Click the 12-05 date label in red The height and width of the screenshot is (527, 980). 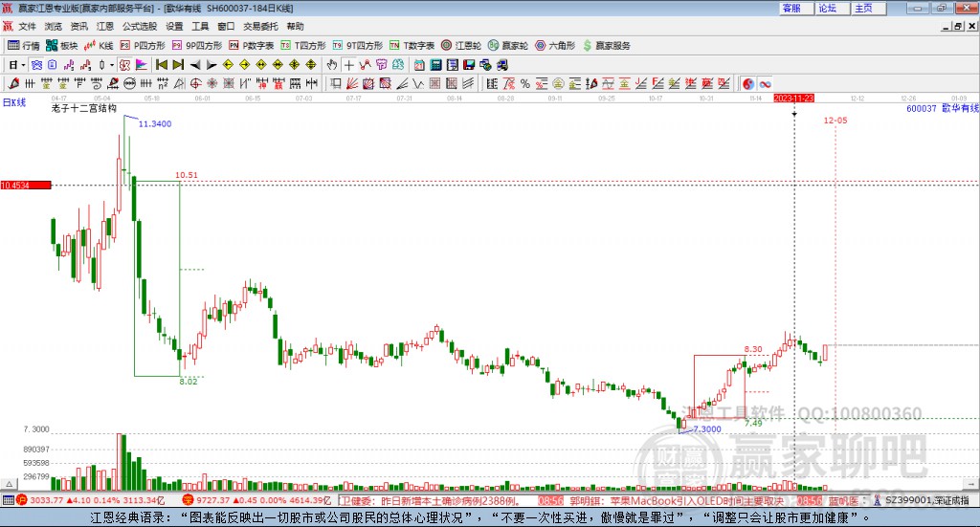tap(835, 121)
